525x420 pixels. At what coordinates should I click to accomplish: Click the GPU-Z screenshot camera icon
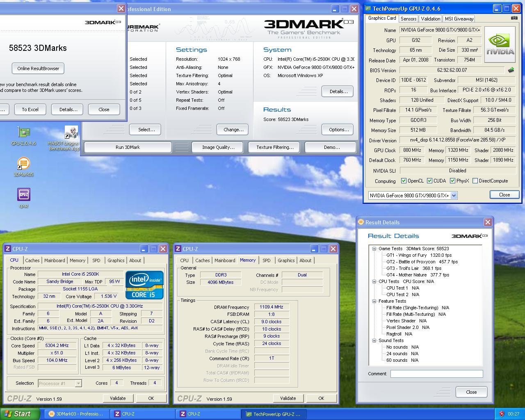point(514,18)
